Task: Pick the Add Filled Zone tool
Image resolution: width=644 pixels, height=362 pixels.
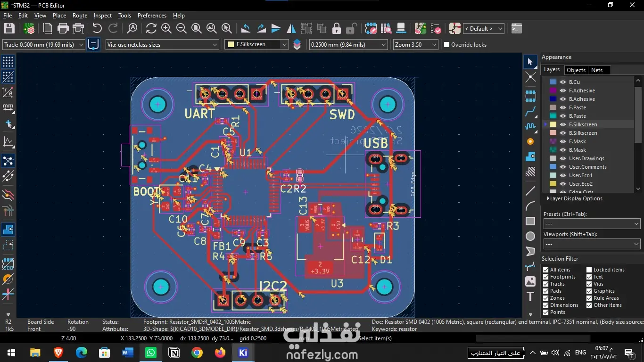Action: (x=530, y=157)
